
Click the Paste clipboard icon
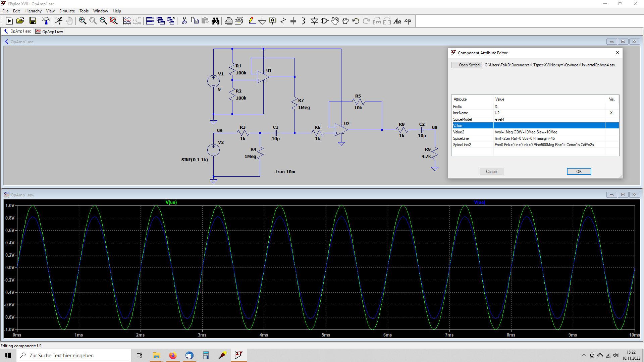[205, 21]
